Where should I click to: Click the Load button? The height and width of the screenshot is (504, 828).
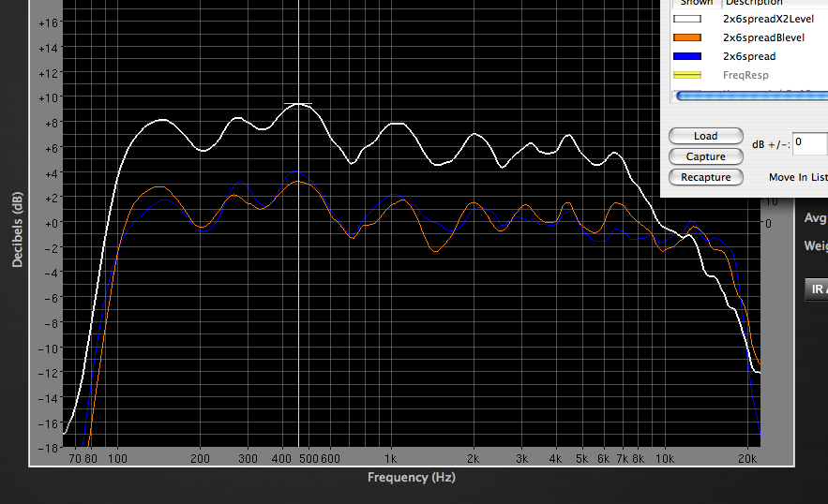pyautogui.click(x=705, y=136)
